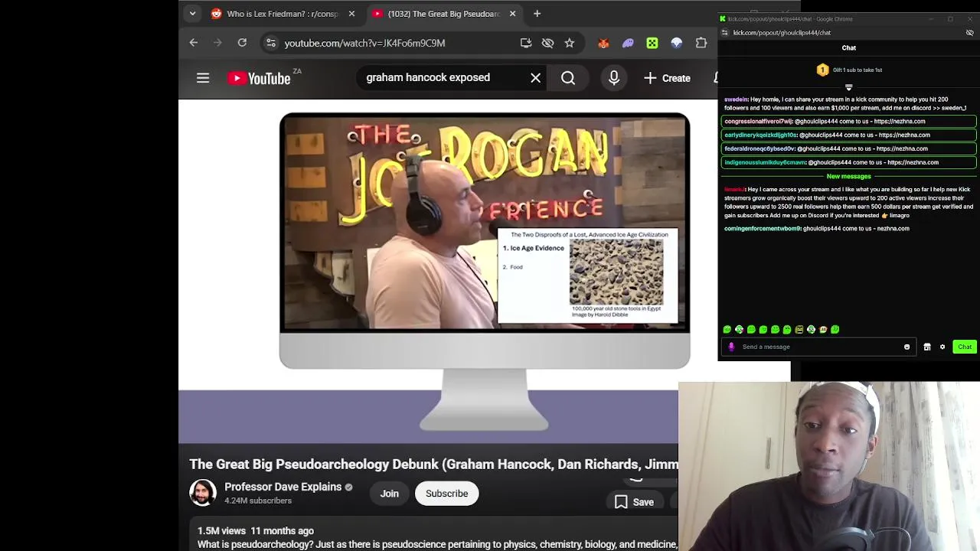The image size is (980, 551).
Task: Click the crossed-eye icon in Kick window
Action: pos(969,33)
